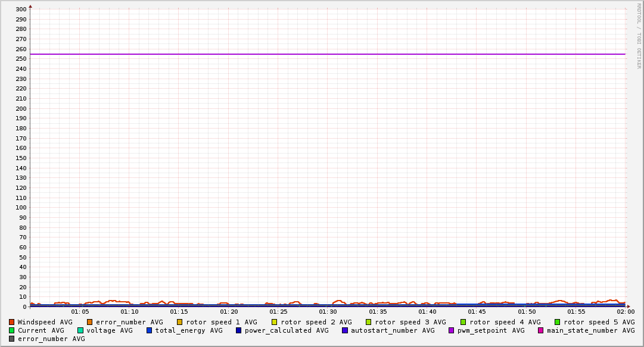The image size is (644, 347).
Task: Click the total_energy AVG blue swatch
Action: point(150,330)
